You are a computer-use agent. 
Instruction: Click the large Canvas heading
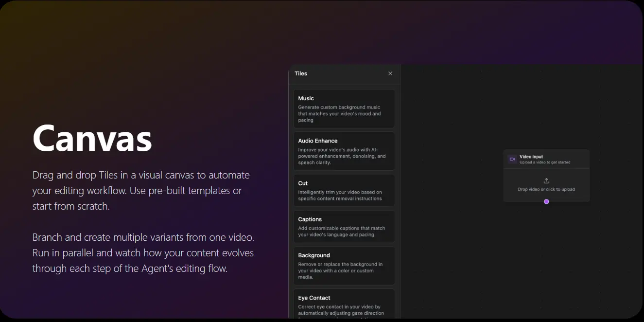click(92, 139)
